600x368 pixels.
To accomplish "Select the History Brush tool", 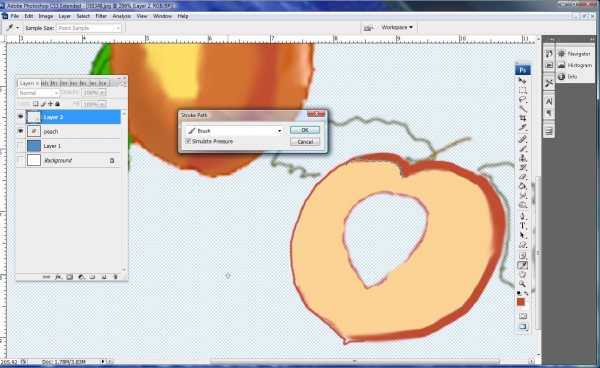I will (x=522, y=168).
